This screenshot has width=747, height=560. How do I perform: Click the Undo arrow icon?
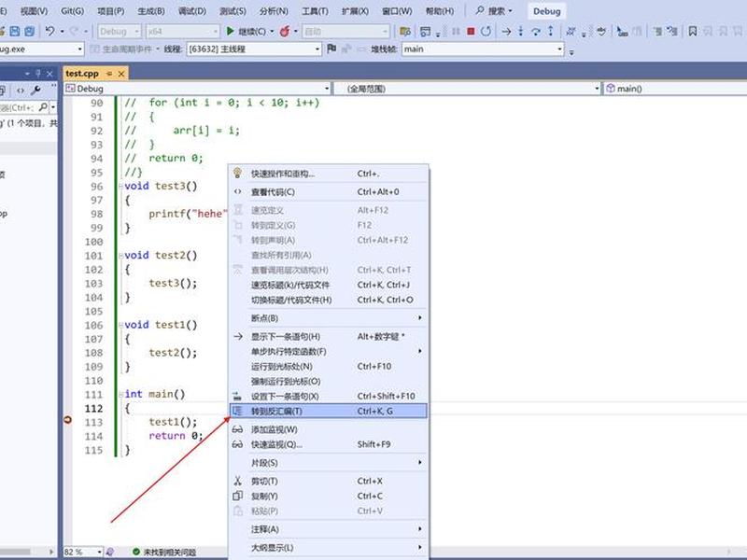click(49, 32)
